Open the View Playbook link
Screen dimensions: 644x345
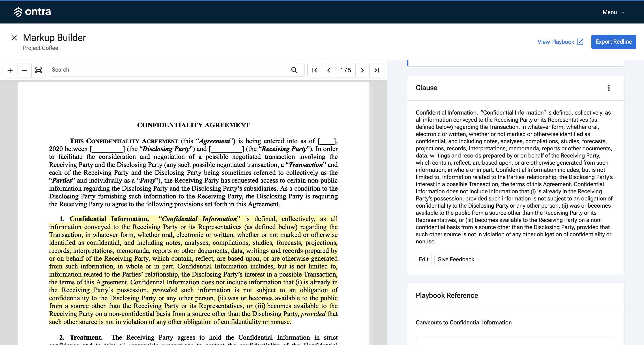pos(560,42)
